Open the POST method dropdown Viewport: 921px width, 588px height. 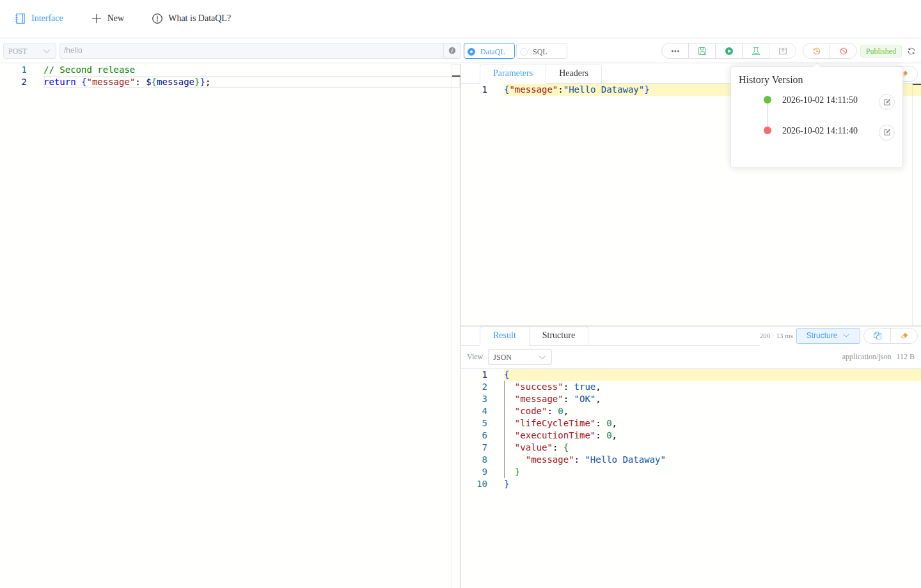tap(29, 51)
